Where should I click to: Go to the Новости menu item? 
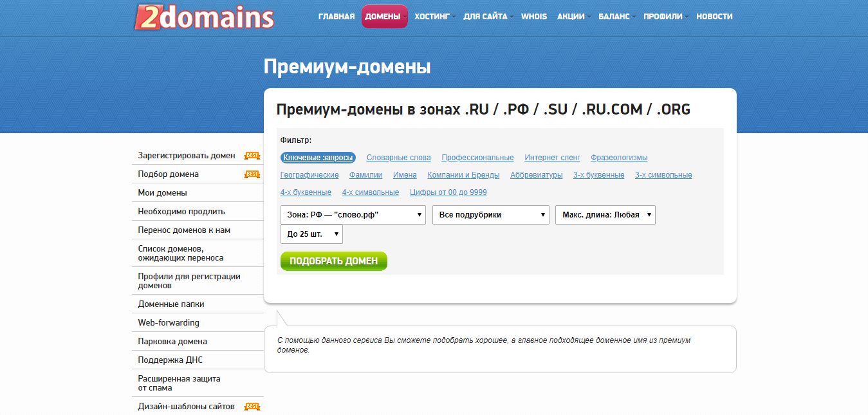pyautogui.click(x=714, y=17)
